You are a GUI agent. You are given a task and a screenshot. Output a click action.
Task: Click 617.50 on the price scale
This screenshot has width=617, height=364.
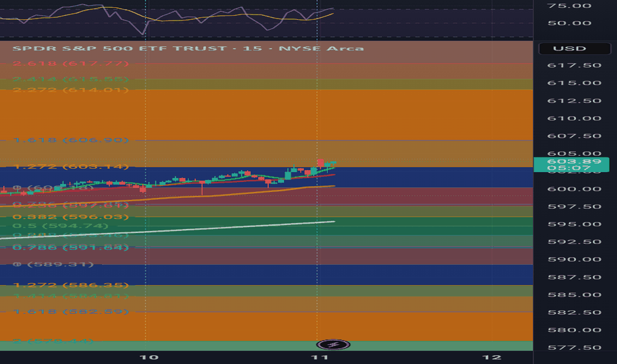[574, 66]
